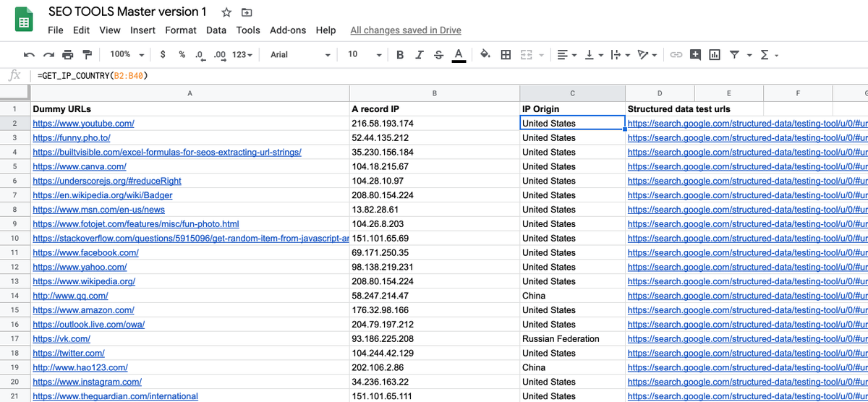
Task: Open the fill color picker
Action: coord(485,54)
